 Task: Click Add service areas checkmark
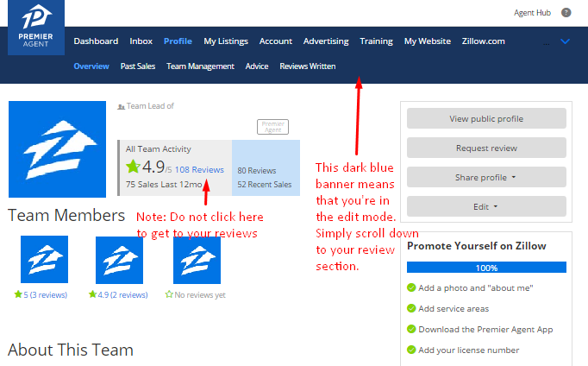coord(411,309)
